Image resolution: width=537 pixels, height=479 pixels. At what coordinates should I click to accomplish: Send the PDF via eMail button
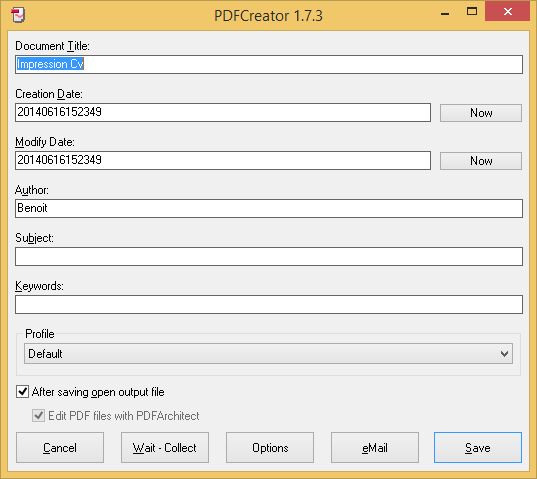(x=375, y=448)
